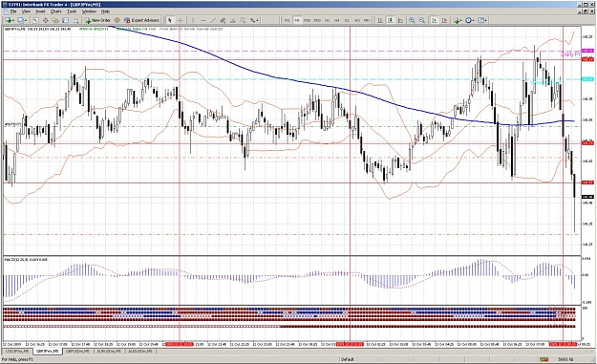Switch to the D1 timeframe
Screen dimensions: 597x364
click(347, 20)
